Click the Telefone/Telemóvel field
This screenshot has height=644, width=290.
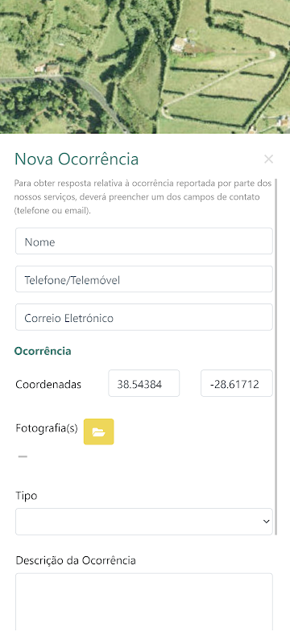pos(144,279)
